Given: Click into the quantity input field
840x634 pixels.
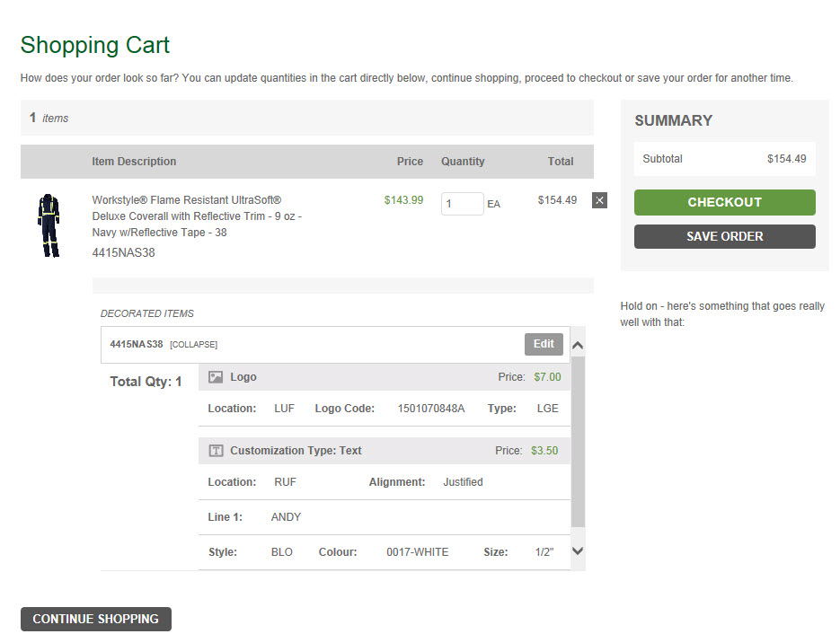Looking at the screenshot, I should 462,204.
